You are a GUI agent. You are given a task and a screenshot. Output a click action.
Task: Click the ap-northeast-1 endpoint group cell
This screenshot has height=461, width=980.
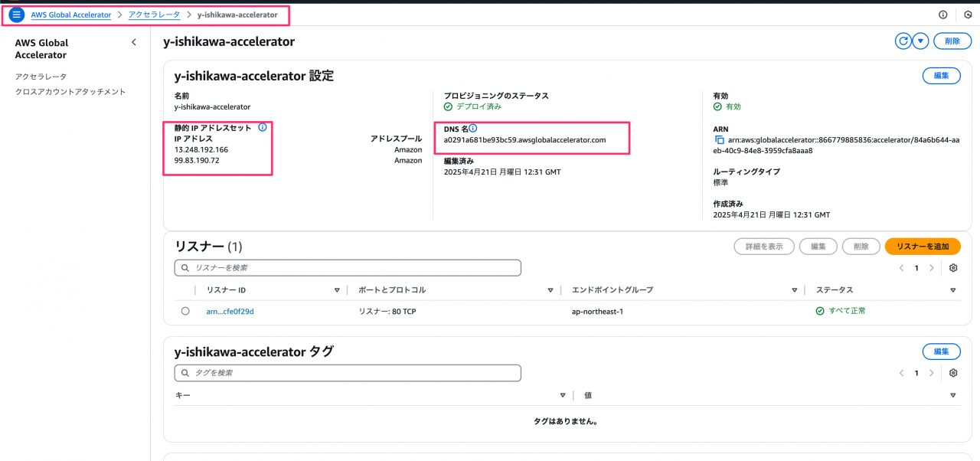pos(597,312)
